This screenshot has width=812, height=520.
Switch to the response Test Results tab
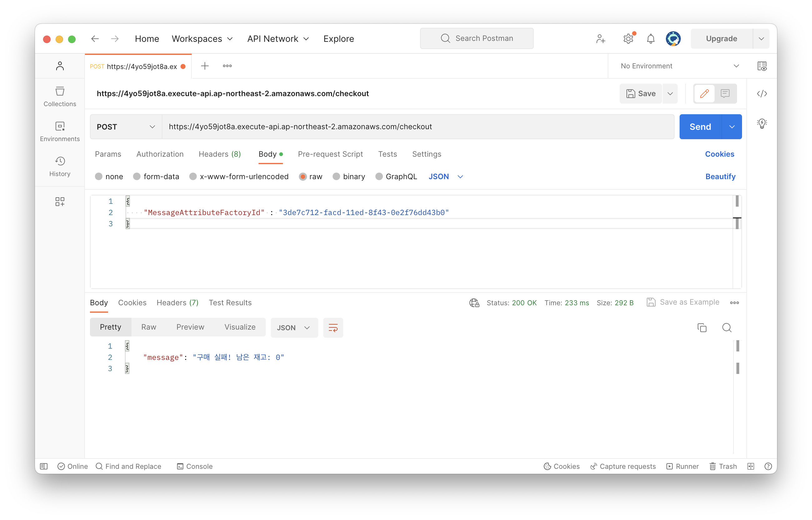click(x=230, y=302)
